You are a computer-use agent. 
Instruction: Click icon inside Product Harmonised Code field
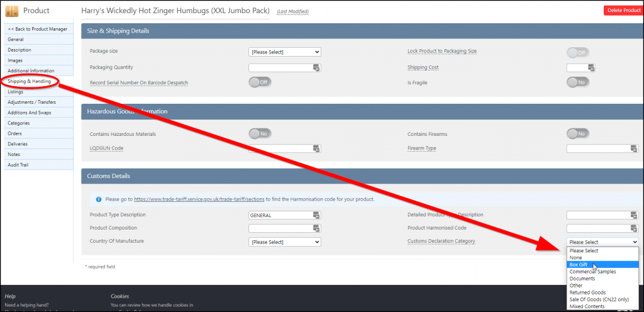click(635, 228)
